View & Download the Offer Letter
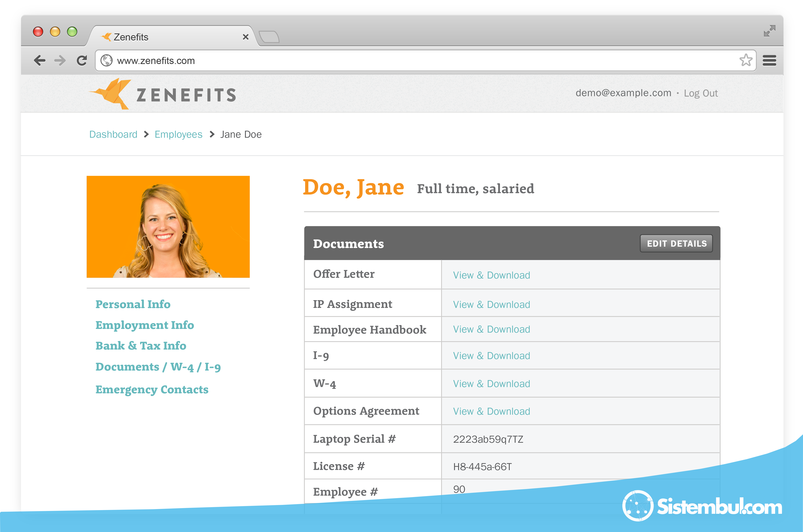Image resolution: width=803 pixels, height=532 pixels. tap(491, 275)
